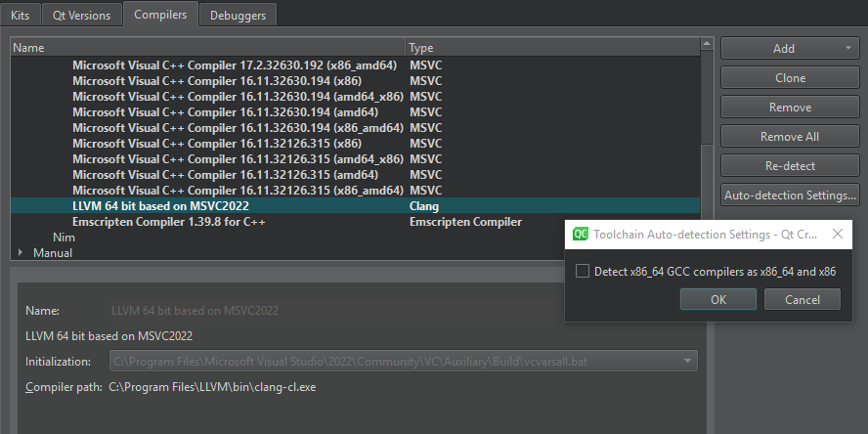Enable Detect x86_64 GCC compilers checkbox
The image size is (868, 434).
pos(583,272)
